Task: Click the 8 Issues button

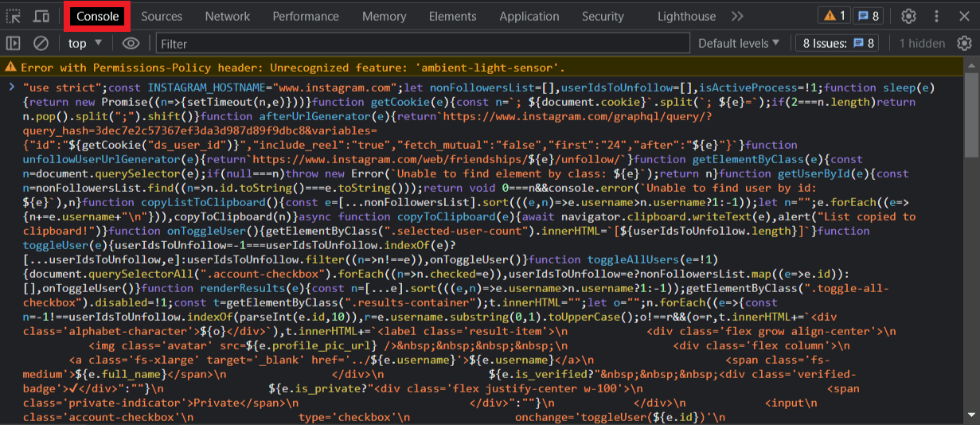Action: point(838,43)
